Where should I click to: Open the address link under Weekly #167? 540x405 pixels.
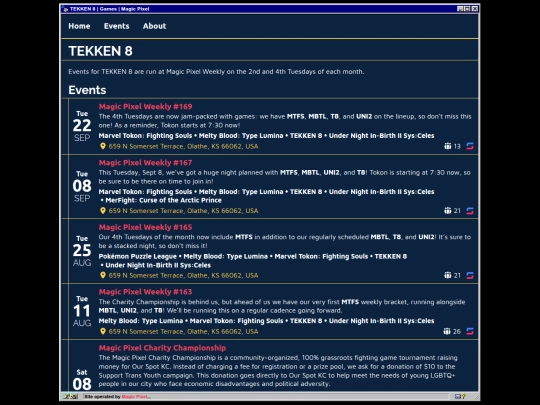click(x=183, y=211)
